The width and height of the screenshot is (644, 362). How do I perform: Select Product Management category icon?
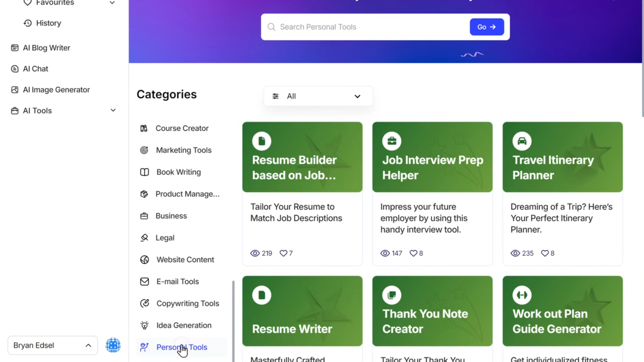[144, 194]
